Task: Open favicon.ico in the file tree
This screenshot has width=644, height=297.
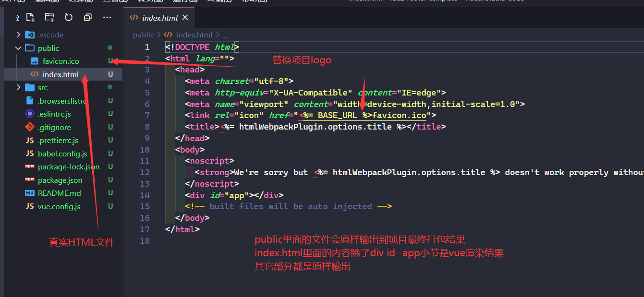Action: point(61,61)
